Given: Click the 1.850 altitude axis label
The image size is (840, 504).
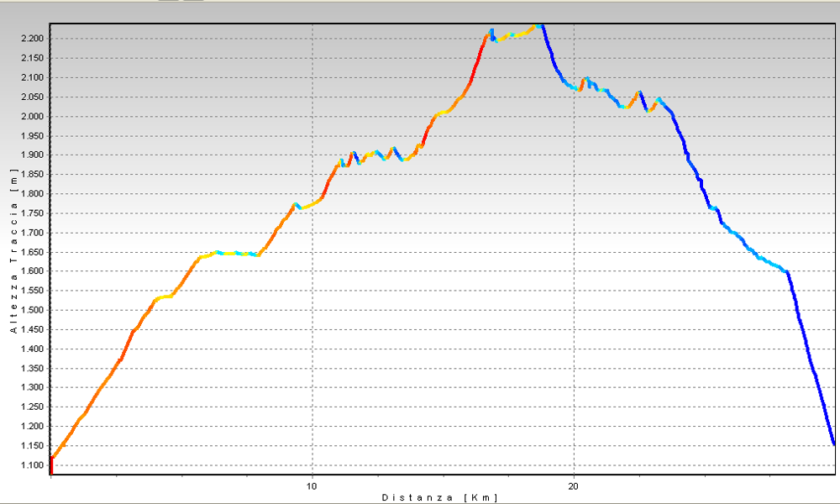Looking at the screenshot, I should tap(34, 175).
